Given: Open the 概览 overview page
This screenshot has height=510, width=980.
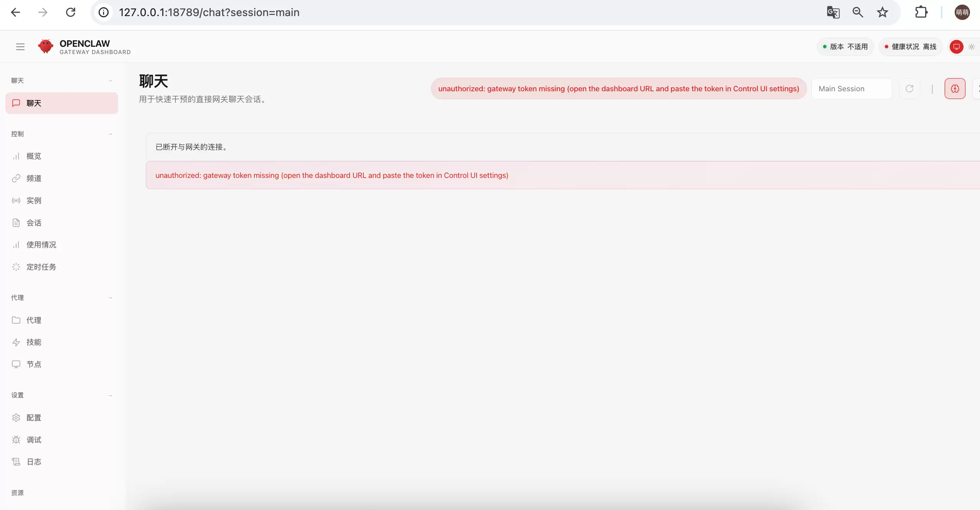Looking at the screenshot, I should point(34,156).
